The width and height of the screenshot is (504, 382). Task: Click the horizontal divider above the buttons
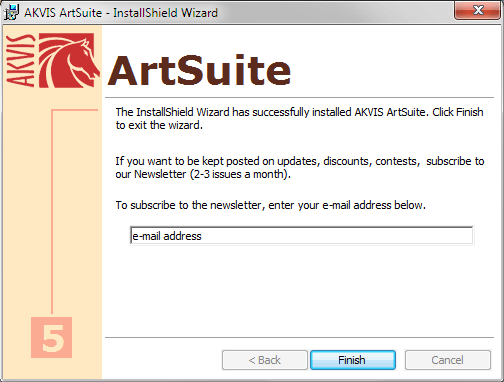pyautogui.click(x=299, y=338)
